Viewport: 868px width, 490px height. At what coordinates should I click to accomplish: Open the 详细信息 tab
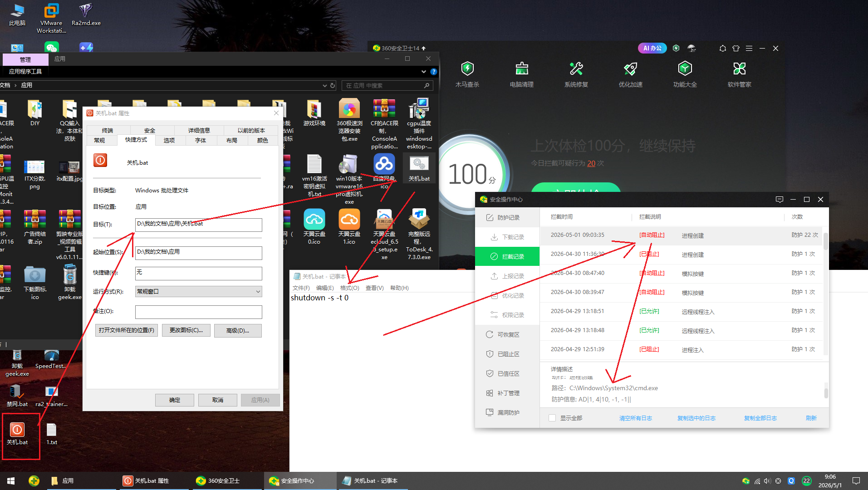click(199, 130)
